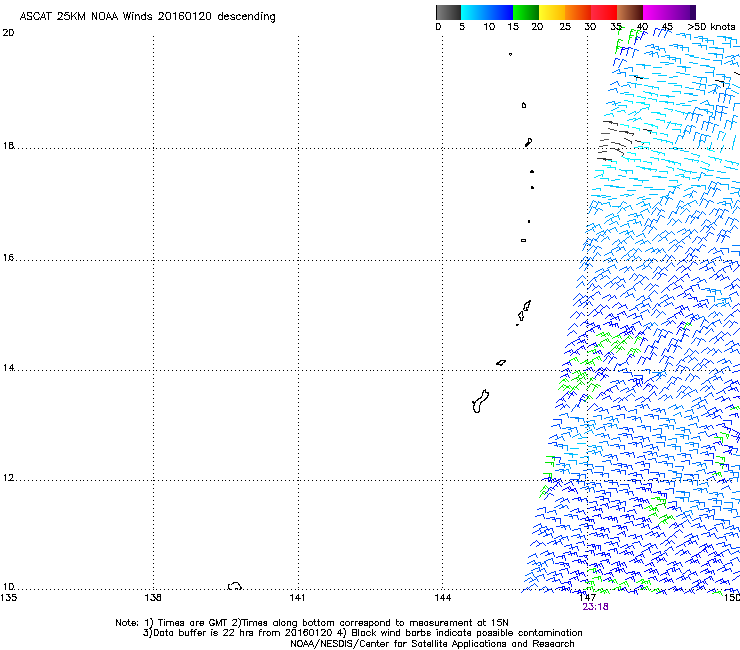Image resolution: width=740 pixels, height=650 pixels.
Task: Click the longitude label 135
Action: pos(8,598)
